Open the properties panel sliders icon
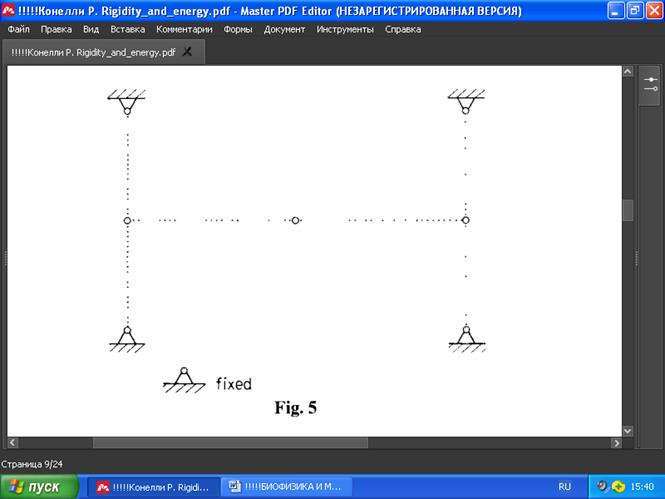665x499 pixels. tap(650, 84)
